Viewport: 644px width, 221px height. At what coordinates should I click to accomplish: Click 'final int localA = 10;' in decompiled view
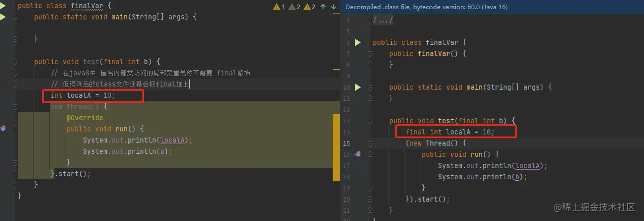pyautogui.click(x=450, y=132)
